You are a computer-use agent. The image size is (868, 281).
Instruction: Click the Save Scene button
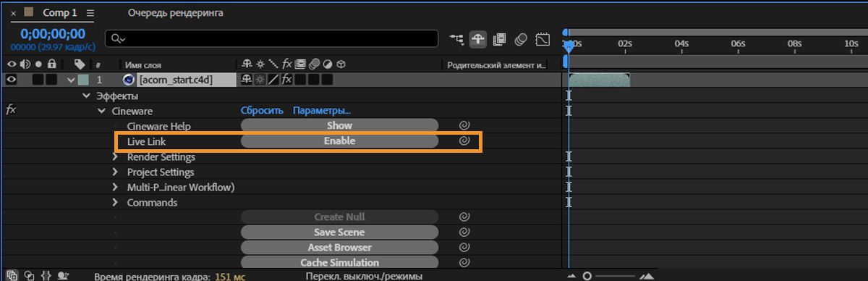[x=339, y=232]
